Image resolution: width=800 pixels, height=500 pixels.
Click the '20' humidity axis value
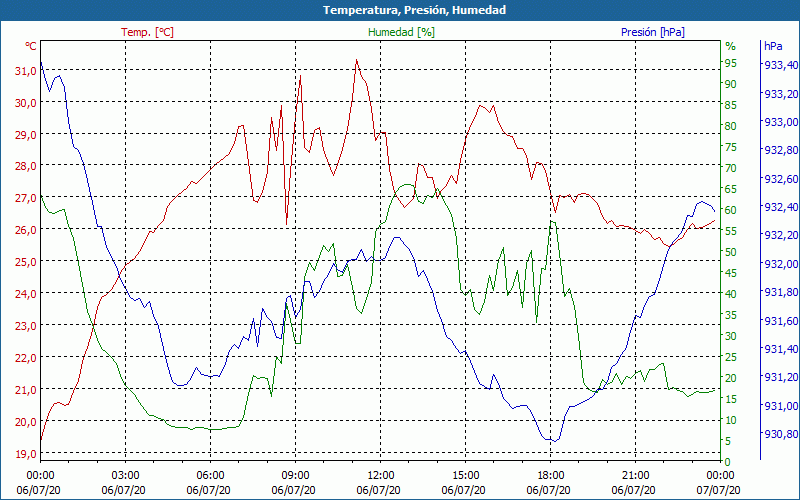tap(731, 378)
